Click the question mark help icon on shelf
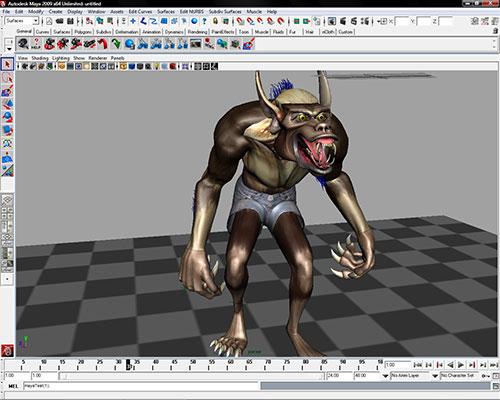Screen dimensions: 500x400 point(36,44)
